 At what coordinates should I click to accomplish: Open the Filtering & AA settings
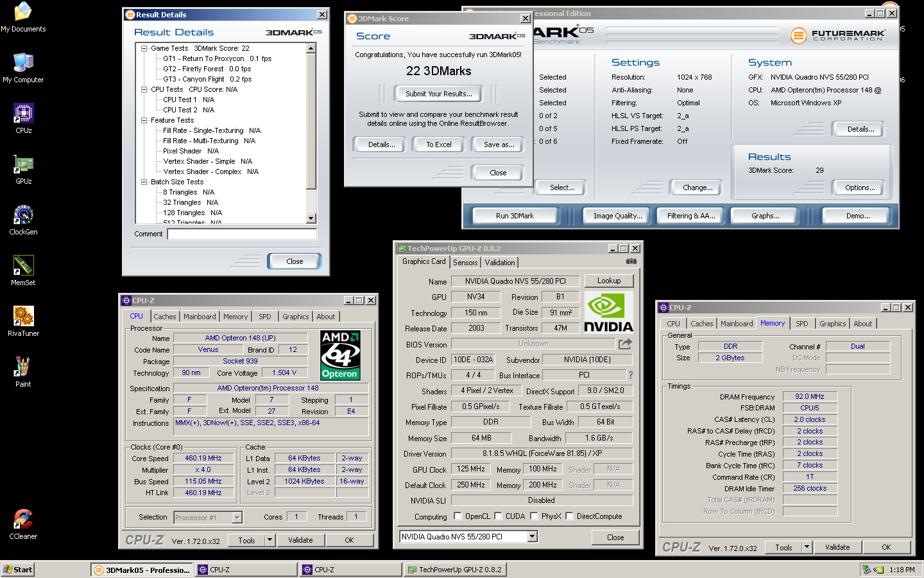[691, 216]
